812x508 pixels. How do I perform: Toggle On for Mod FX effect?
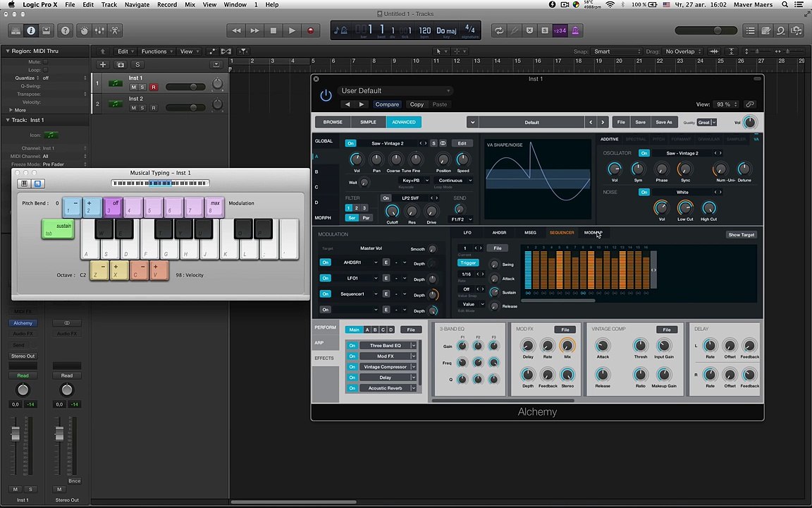coord(352,356)
